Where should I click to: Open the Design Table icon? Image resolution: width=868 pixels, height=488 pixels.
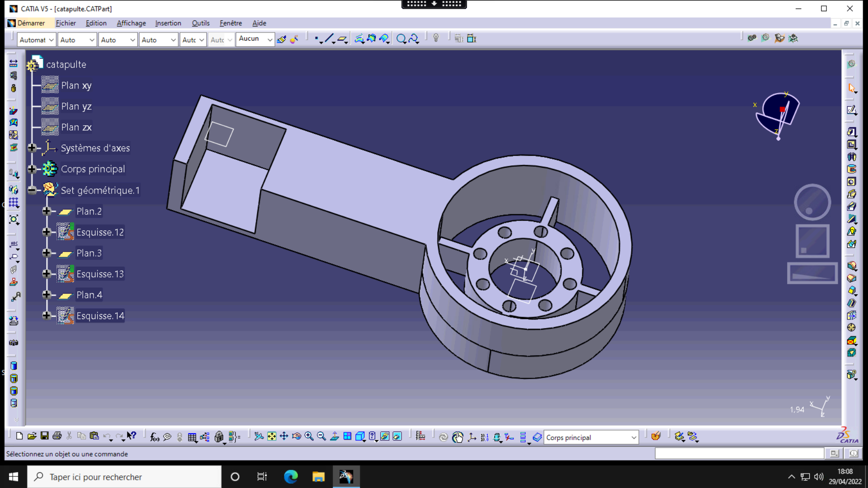click(x=192, y=437)
